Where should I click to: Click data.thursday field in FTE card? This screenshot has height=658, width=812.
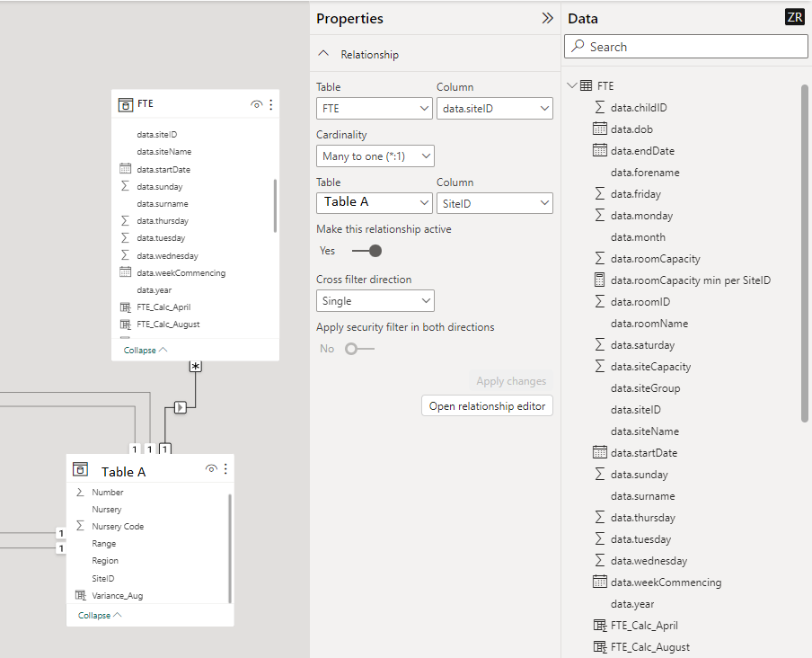point(163,221)
